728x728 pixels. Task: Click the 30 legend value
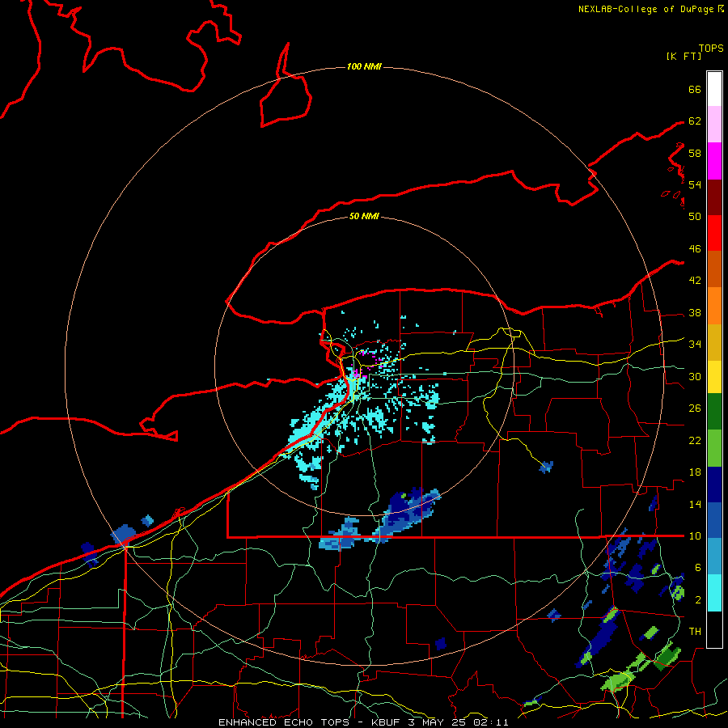(695, 376)
